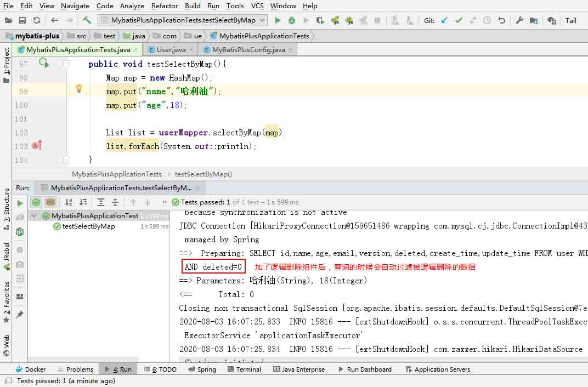Fold closing marker at line 104
The image size is (588, 387).
[x=67, y=160]
